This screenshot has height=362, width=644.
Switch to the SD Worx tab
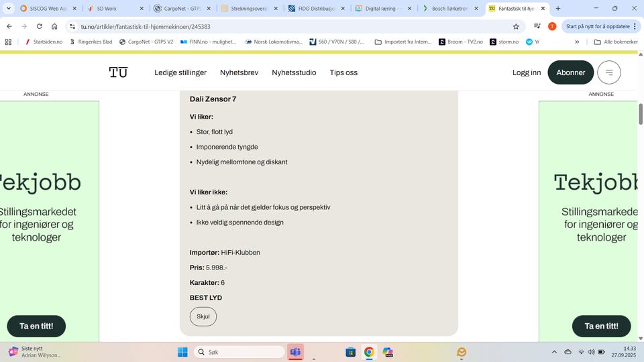click(115, 8)
